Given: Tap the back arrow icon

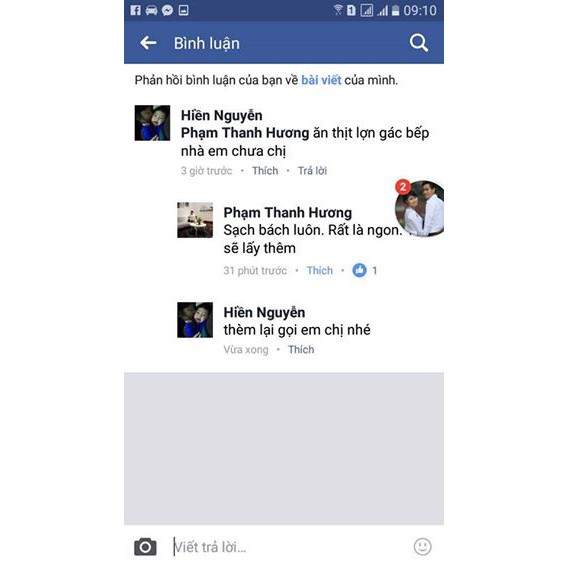Looking at the screenshot, I should [x=148, y=43].
